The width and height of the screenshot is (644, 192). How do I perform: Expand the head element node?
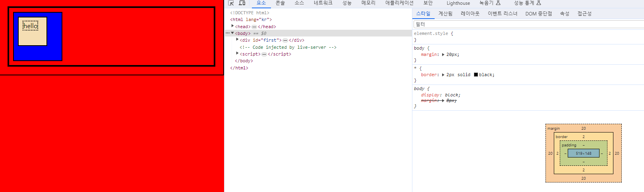point(232,26)
